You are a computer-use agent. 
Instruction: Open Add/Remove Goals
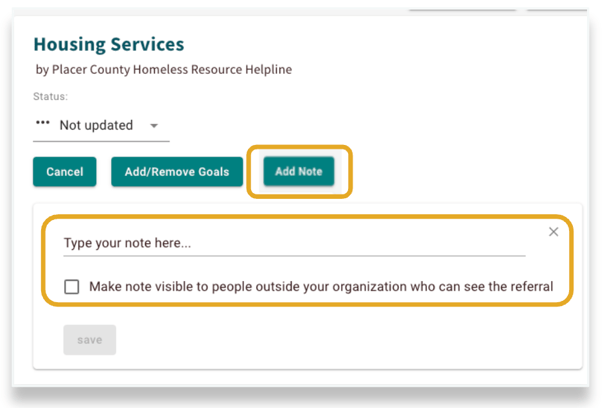pos(177,172)
